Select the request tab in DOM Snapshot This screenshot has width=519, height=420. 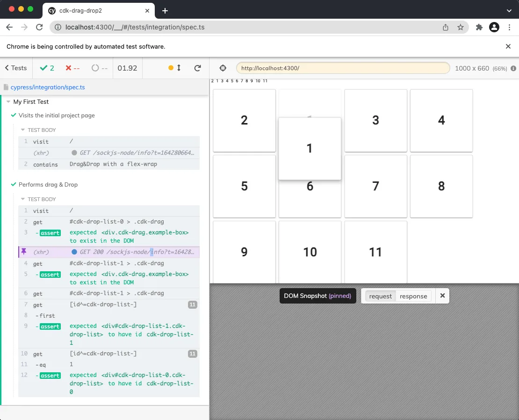[380, 296]
